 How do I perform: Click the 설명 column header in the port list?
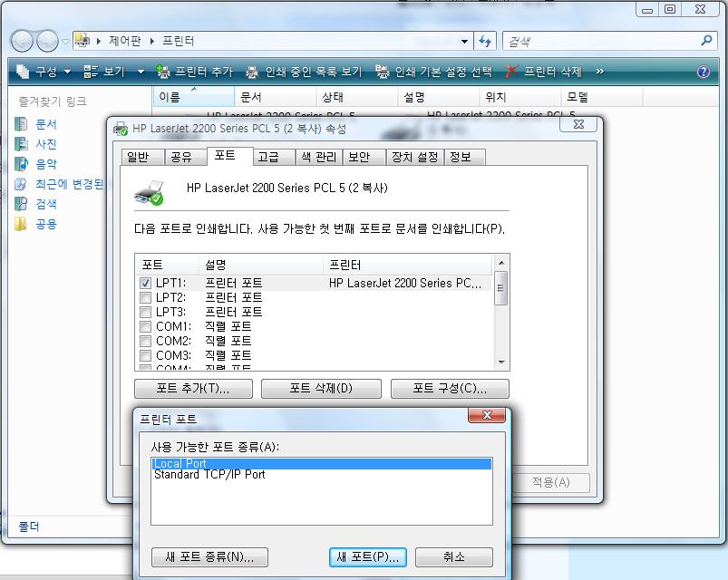click(x=261, y=265)
